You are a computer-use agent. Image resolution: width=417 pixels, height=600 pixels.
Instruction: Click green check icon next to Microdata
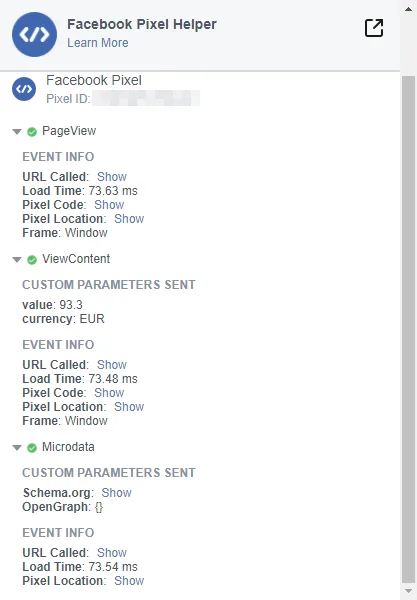[x=32, y=448]
